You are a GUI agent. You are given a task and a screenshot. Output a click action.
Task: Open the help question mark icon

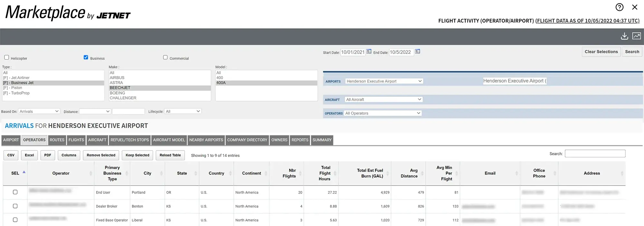(619, 7)
